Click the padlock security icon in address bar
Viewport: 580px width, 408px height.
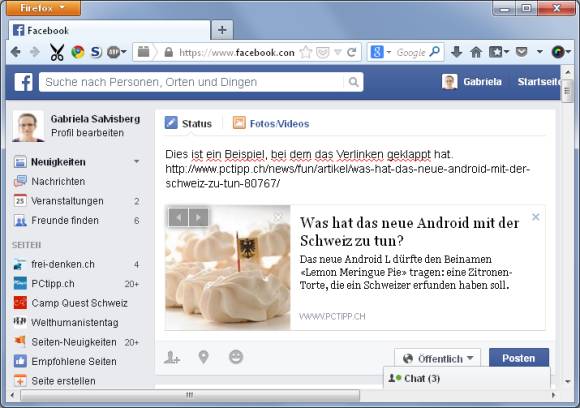point(169,52)
